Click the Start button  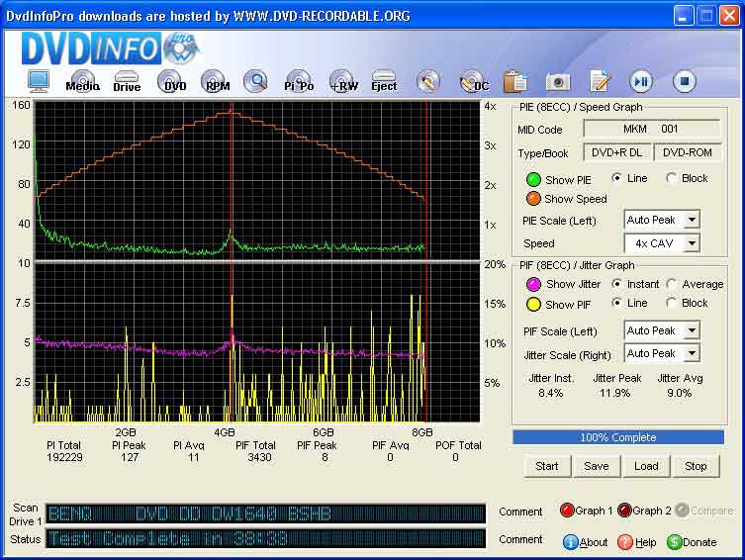pos(547,466)
